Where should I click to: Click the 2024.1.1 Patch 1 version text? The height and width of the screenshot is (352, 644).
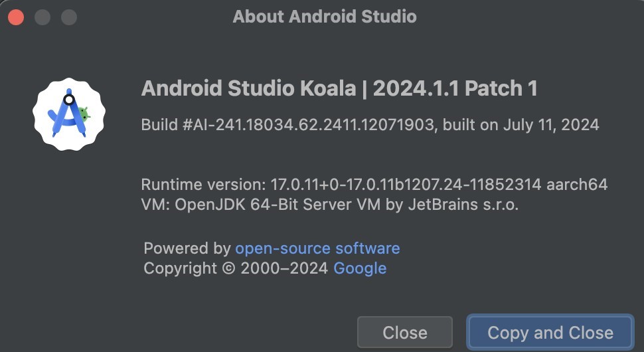click(455, 88)
